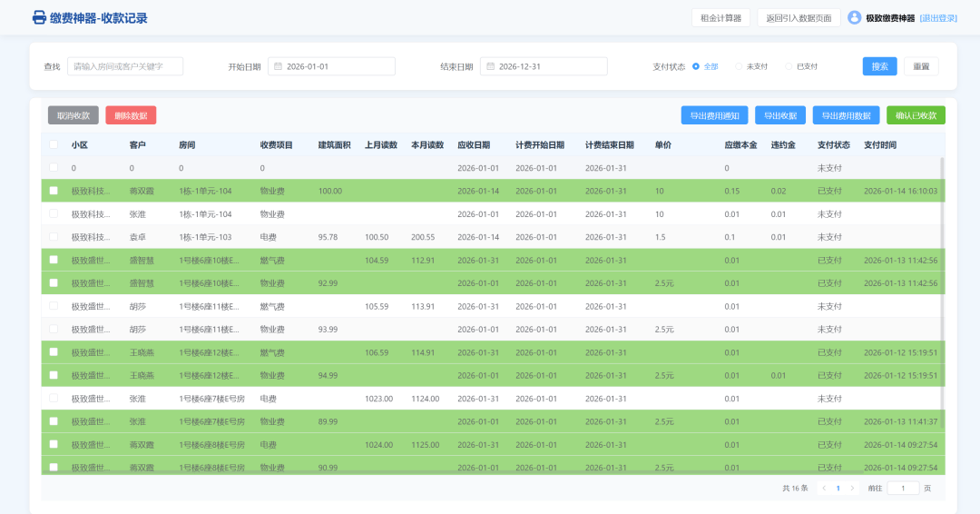The image size is (980, 514).
Task: Go to next page arrow in pagination
Action: 852,488
